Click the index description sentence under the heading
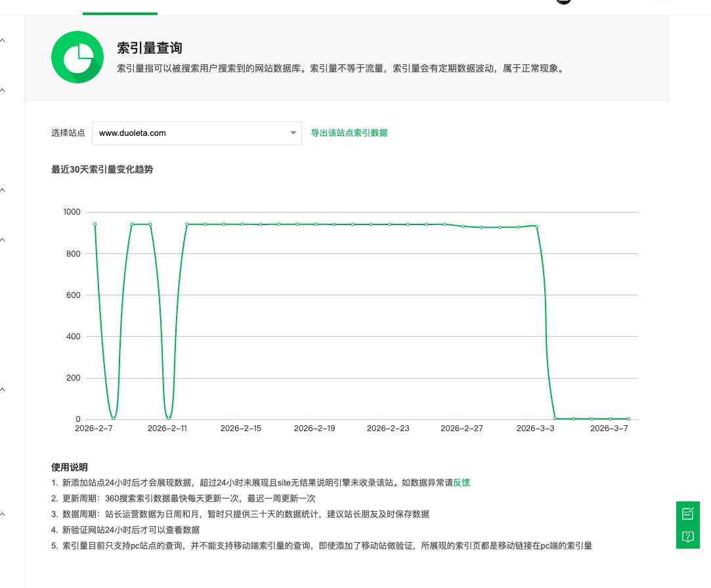 pos(342,68)
